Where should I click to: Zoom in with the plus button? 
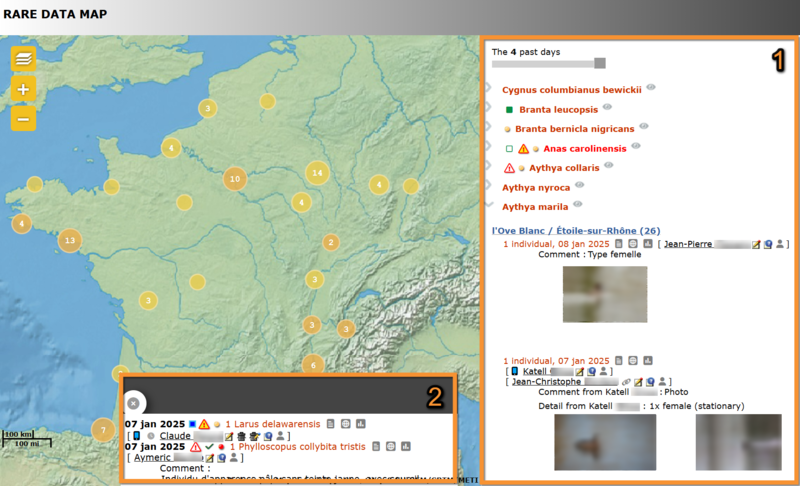coord(23,89)
